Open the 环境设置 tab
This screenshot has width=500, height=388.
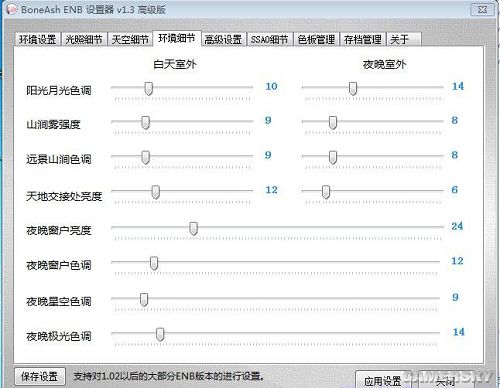click(37, 39)
